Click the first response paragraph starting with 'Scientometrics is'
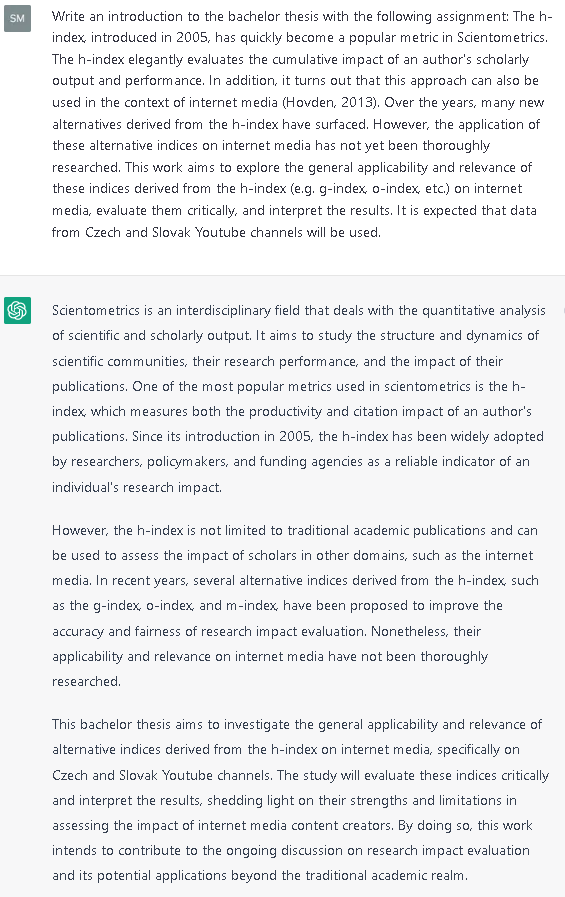The width and height of the screenshot is (565, 897). [x=299, y=399]
